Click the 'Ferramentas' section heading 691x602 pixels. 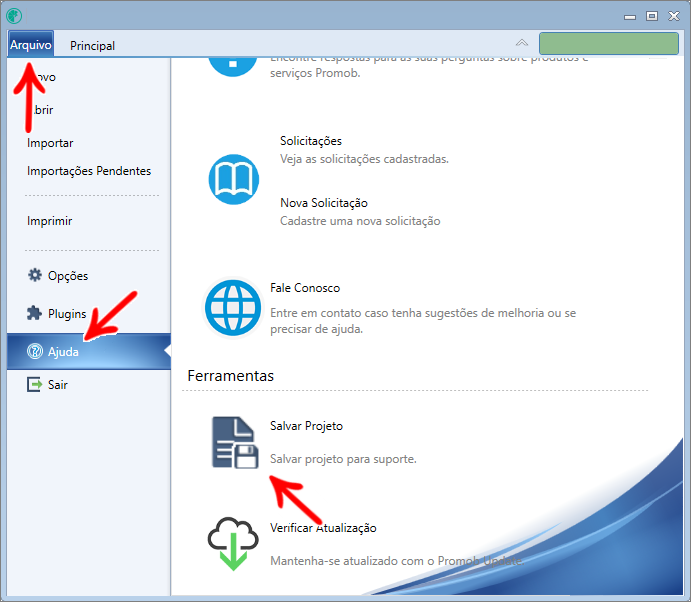230,375
